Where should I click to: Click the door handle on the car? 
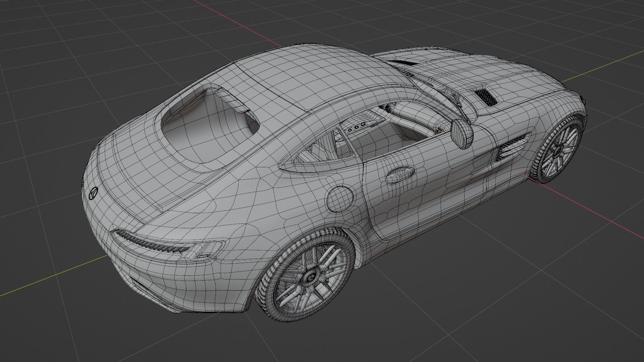click(400, 175)
